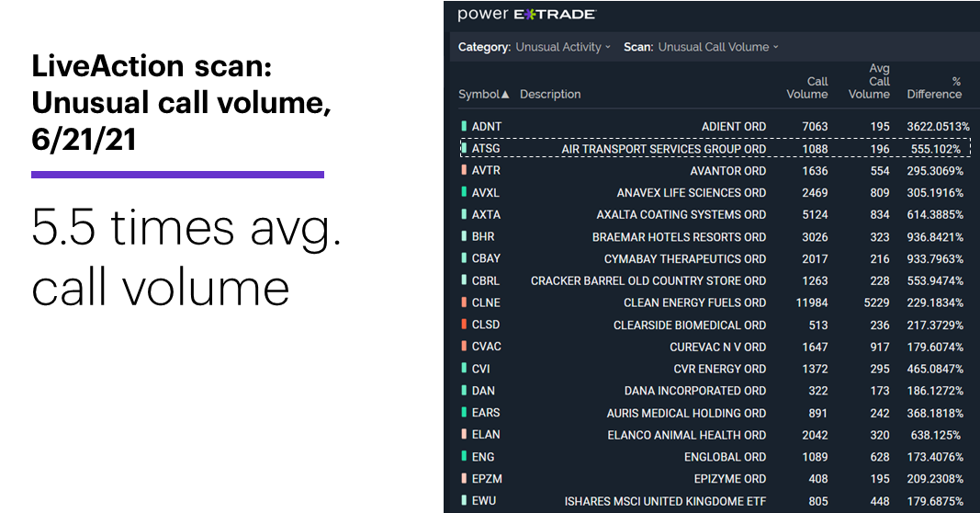
Task: Click the indicator bar beside CBRL
Action: pyautogui.click(x=464, y=280)
